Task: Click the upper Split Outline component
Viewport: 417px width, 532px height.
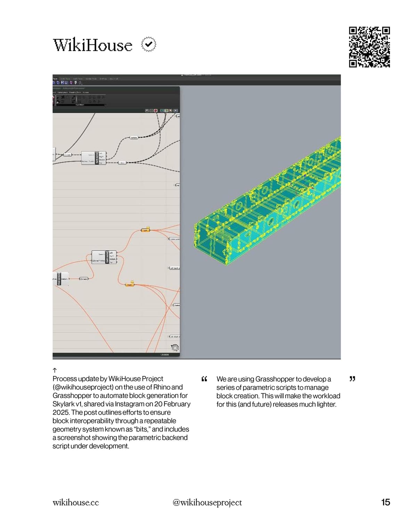Action: pyautogui.click(x=93, y=158)
